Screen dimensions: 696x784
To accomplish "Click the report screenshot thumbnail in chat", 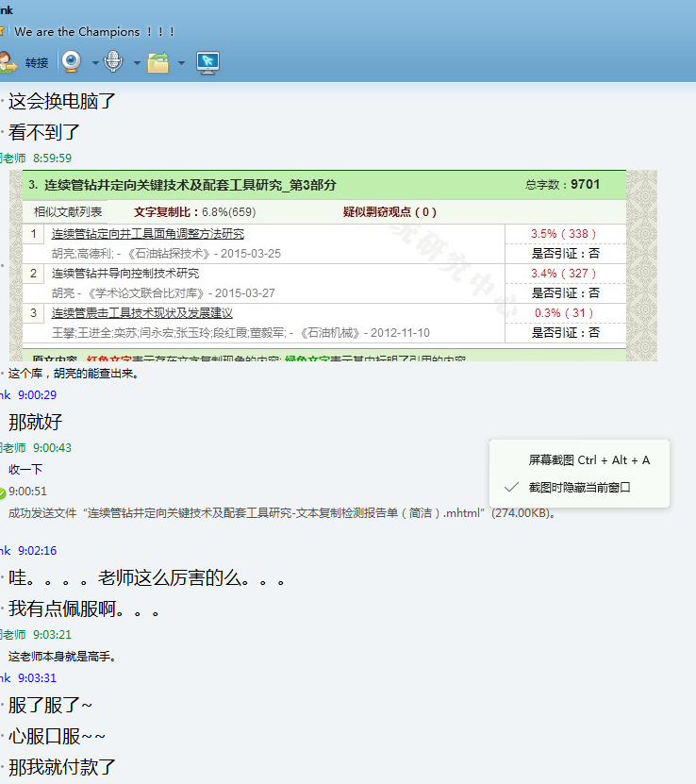I will [x=333, y=265].
